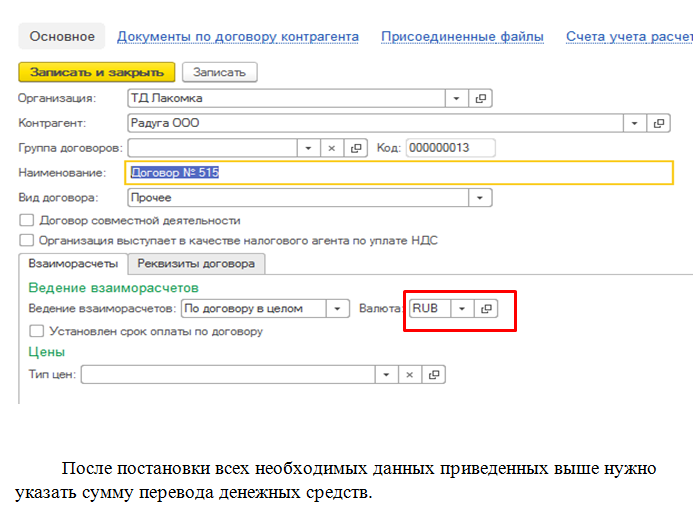The width and height of the screenshot is (700, 530).
Task: Click the Цены green heading
Action: tap(47, 352)
